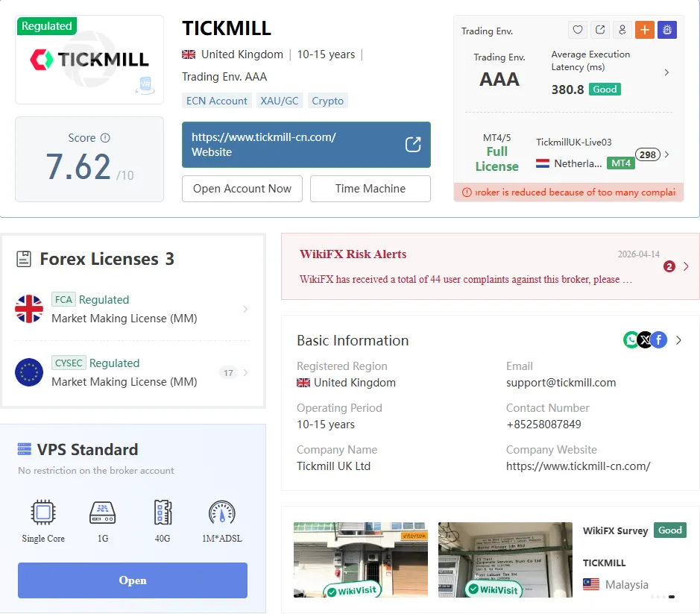Open the Facebook social icon
Image resolution: width=700 pixels, height=614 pixels.
pos(659,340)
